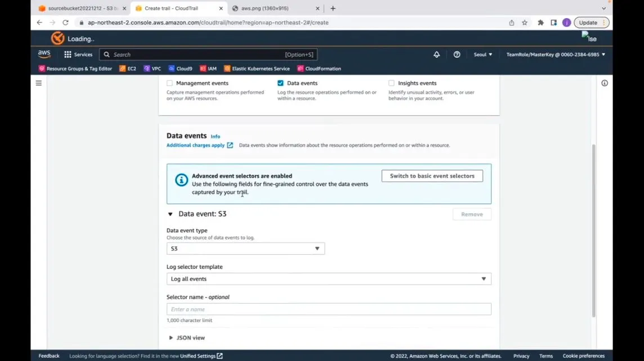Open the Chrome profile avatar

pyautogui.click(x=566, y=22)
